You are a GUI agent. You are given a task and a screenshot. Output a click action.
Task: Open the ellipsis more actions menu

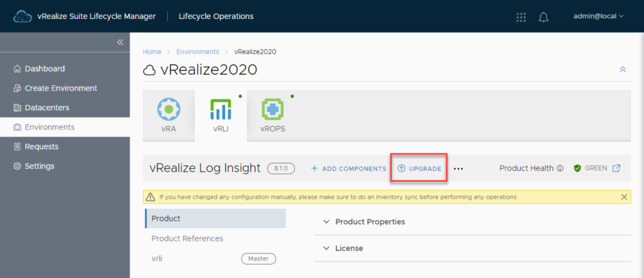[458, 169]
